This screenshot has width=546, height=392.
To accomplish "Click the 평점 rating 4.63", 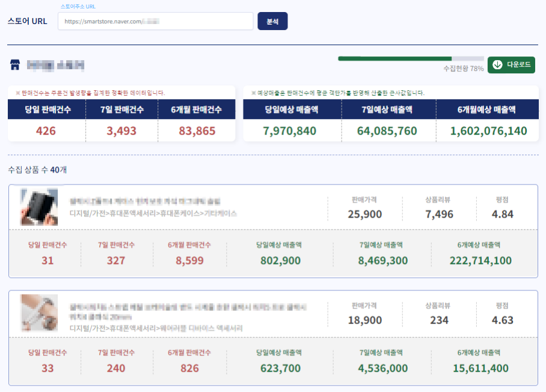I will [502, 320].
